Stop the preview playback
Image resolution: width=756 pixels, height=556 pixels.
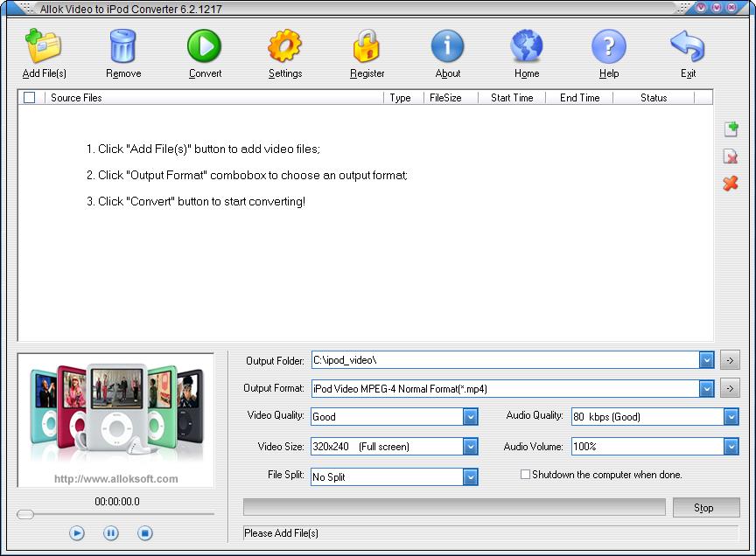[145, 533]
